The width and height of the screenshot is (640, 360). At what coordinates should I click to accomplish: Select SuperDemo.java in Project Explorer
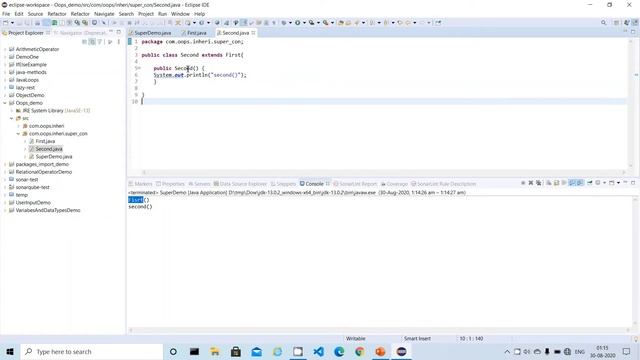point(53,157)
